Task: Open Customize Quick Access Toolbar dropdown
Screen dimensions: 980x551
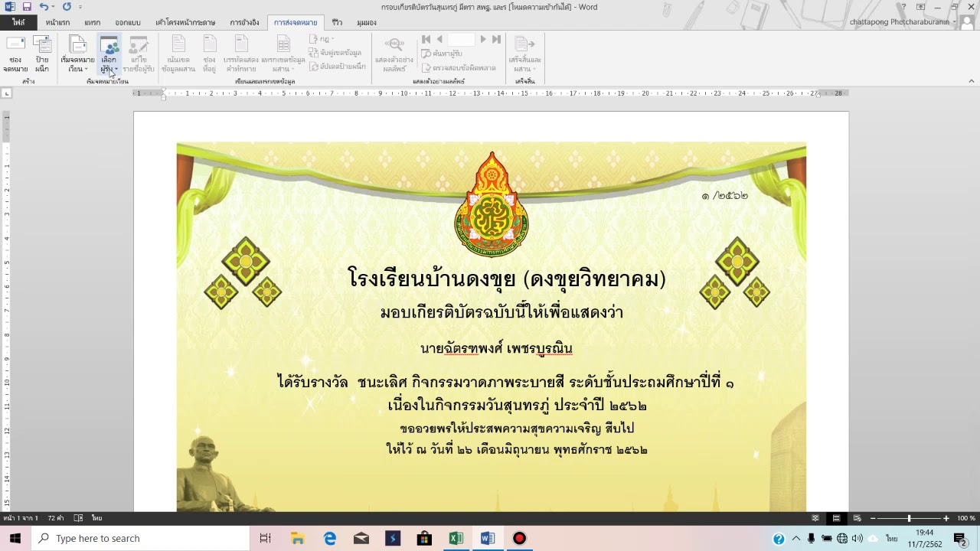Action: (80, 8)
